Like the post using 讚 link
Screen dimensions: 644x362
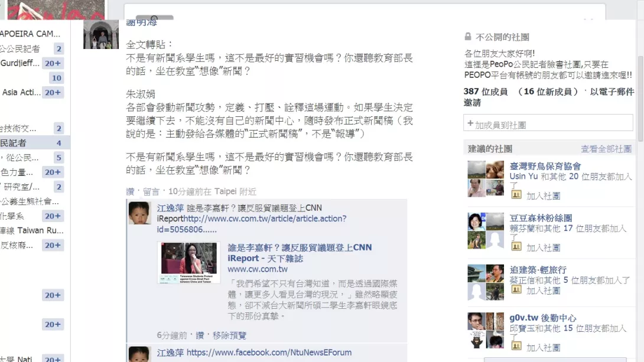(x=130, y=191)
